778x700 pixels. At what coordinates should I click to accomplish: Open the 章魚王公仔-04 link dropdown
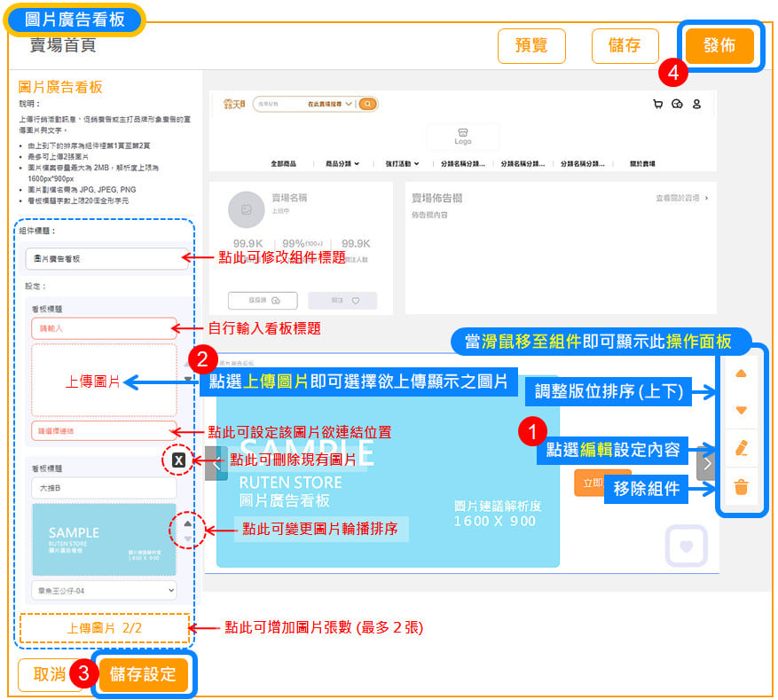[x=103, y=589]
